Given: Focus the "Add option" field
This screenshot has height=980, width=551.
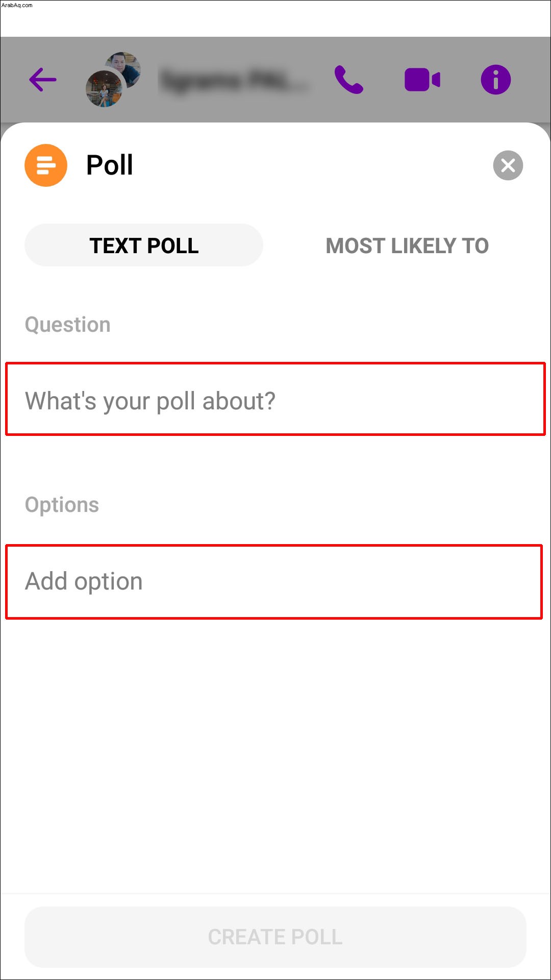Looking at the screenshot, I should (x=274, y=582).
